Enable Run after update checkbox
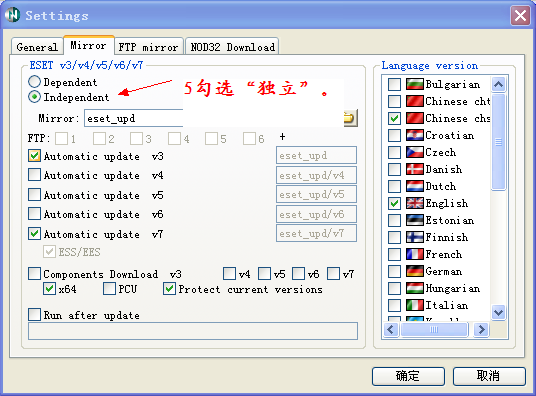 click(34, 315)
